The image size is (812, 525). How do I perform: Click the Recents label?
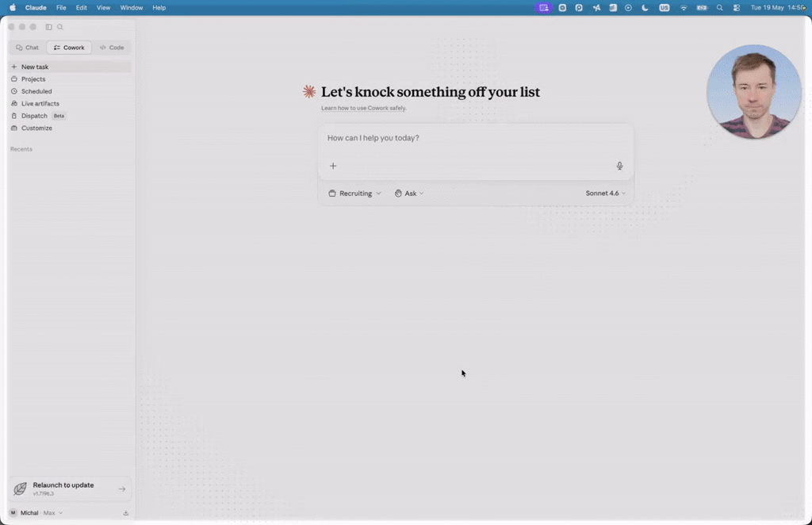21,149
